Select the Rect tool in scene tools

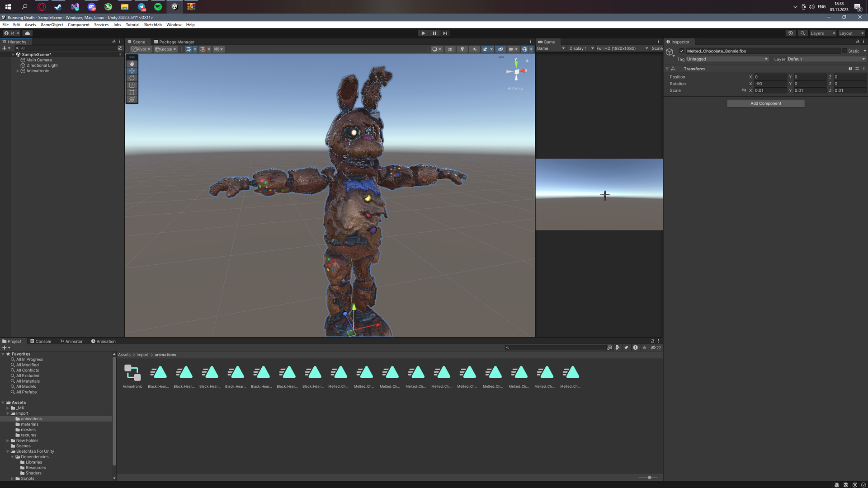[132, 92]
